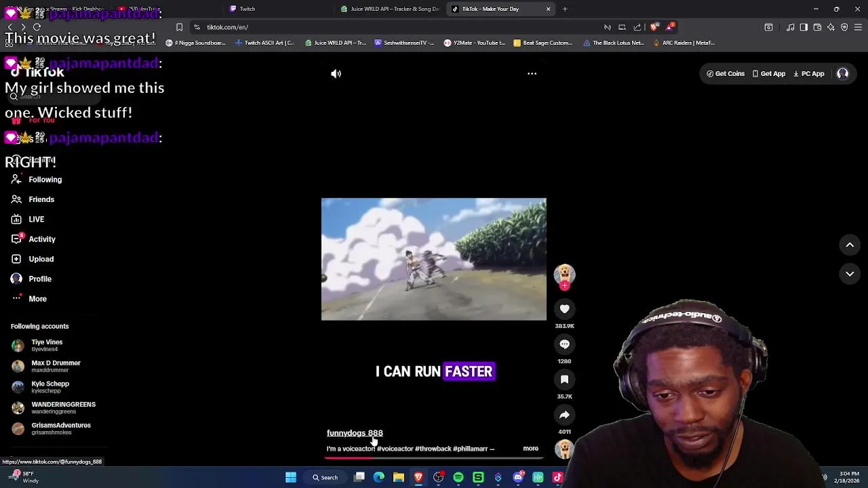
Task: Mute the TikTok video with speaker icon
Action: [x=336, y=74]
